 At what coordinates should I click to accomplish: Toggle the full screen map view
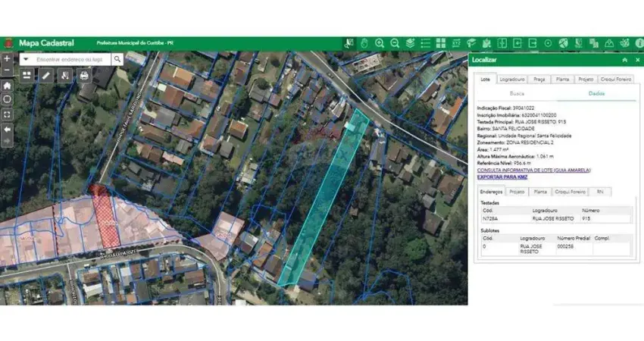(x=7, y=114)
